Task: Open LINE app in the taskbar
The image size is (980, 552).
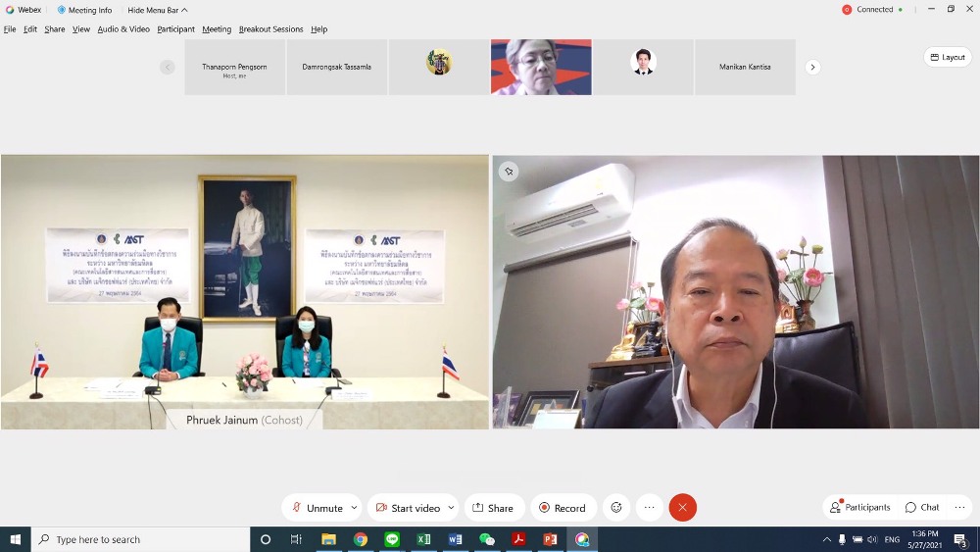Action: click(392, 539)
